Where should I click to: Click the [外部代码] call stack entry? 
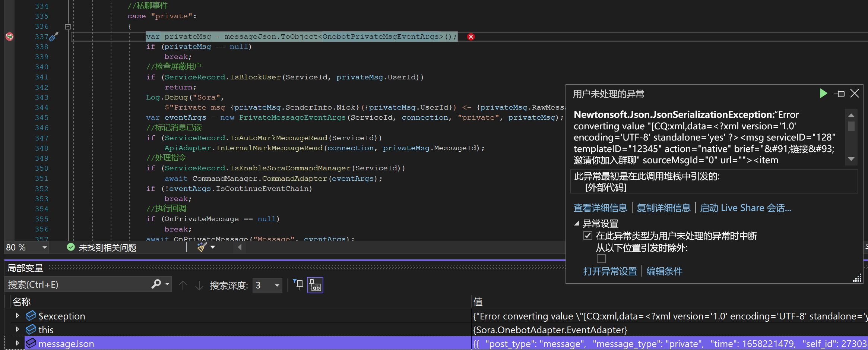click(606, 187)
